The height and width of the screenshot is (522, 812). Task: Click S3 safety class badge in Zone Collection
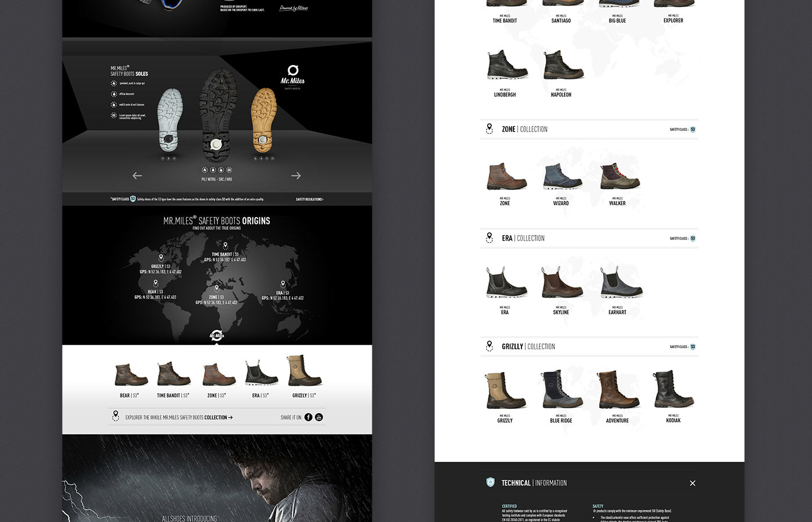[693, 129]
